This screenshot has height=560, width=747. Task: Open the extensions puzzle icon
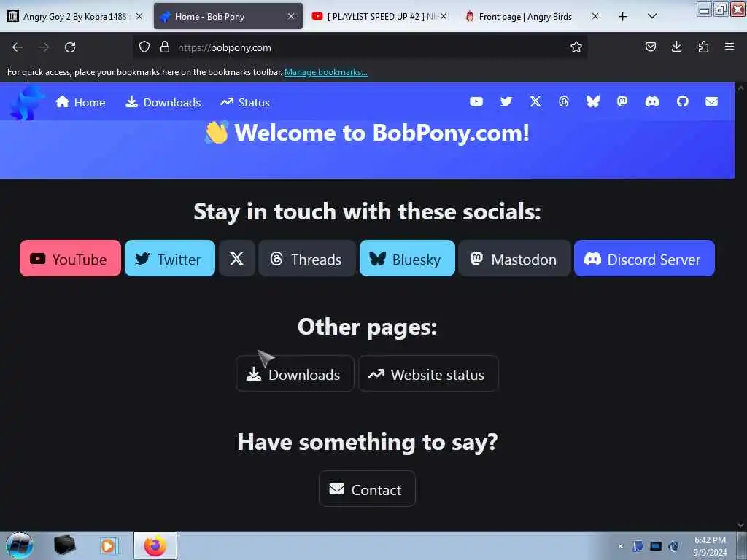[x=703, y=47]
